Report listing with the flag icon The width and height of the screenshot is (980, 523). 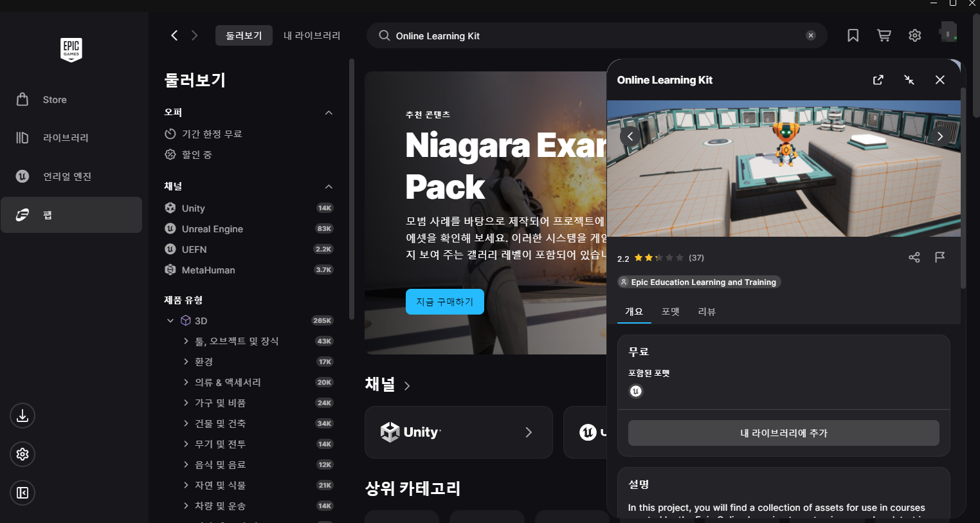pos(940,257)
